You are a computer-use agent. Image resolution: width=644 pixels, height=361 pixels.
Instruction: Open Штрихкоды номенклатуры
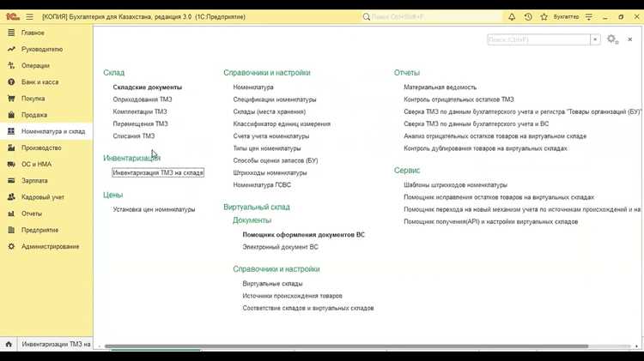[270, 172]
